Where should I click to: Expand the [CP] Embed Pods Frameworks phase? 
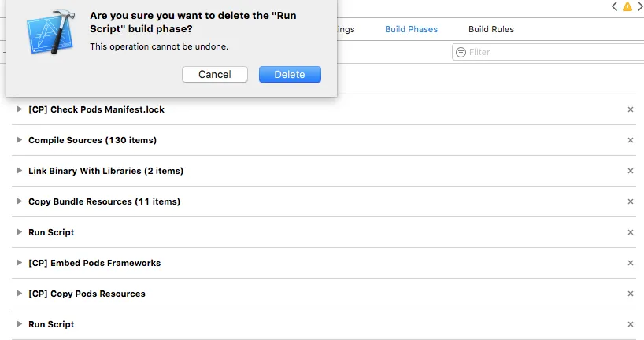click(20, 263)
